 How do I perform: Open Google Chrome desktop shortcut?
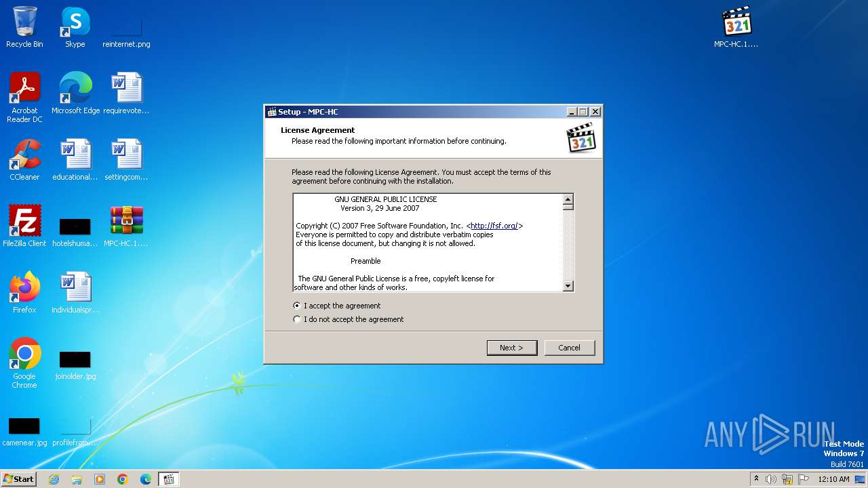[24, 363]
